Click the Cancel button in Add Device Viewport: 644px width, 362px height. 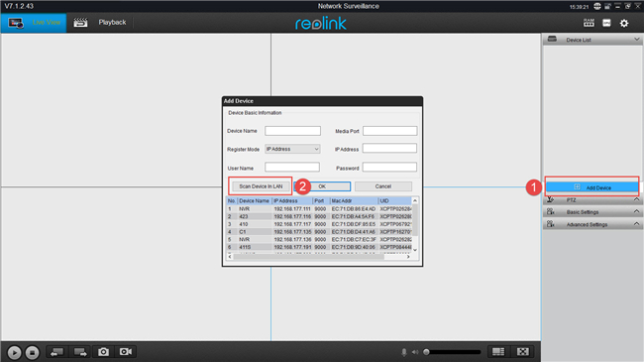tap(383, 186)
